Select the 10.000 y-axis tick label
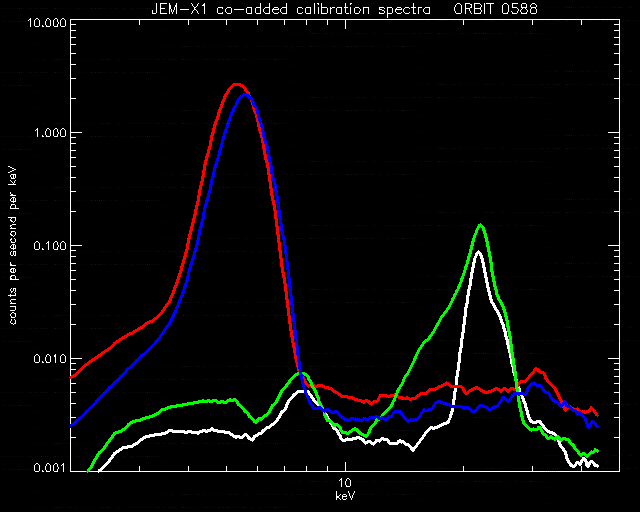The image size is (640, 512). click(x=46, y=22)
